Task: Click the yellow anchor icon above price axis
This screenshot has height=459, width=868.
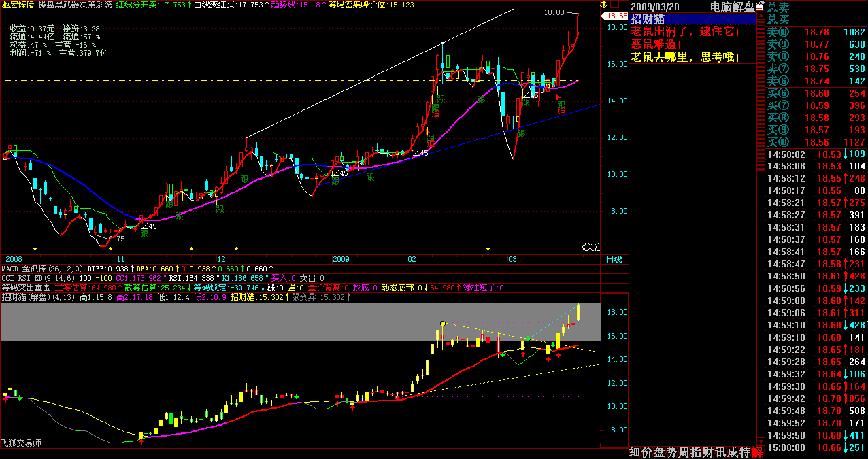Action: click(x=603, y=4)
